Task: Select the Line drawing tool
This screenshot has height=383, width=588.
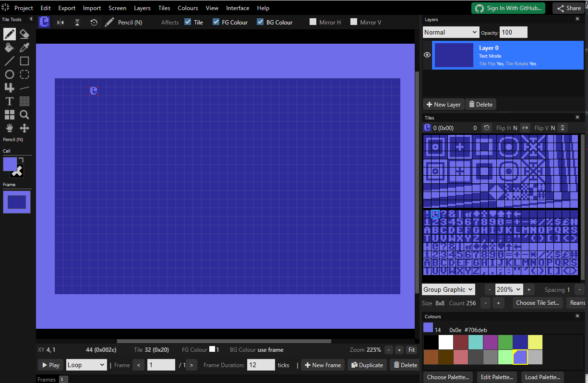Action: 9,61
